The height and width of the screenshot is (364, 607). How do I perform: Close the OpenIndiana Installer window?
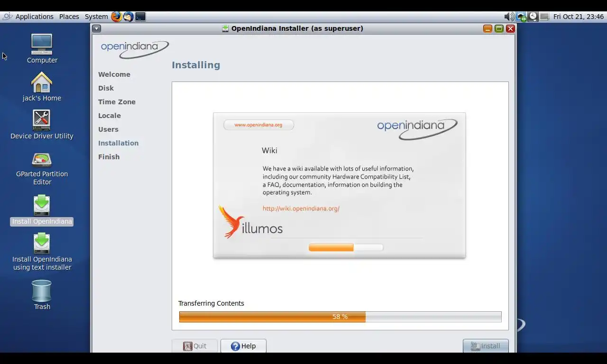pos(510,28)
